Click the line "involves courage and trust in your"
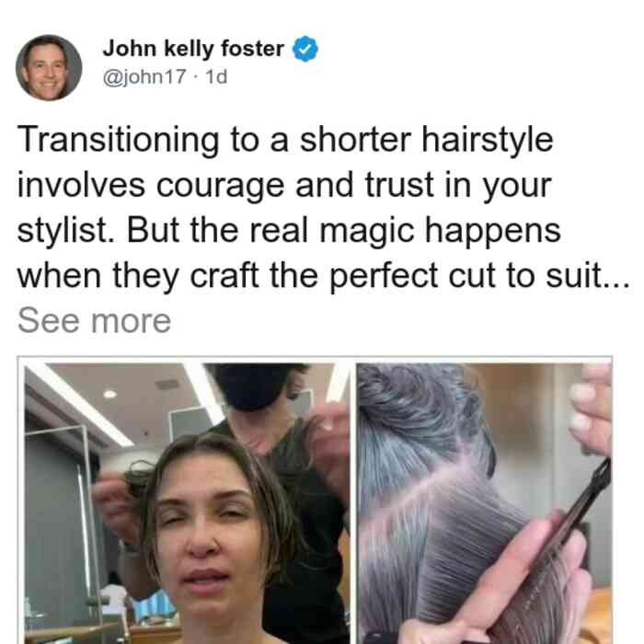The image size is (644, 644). [x=284, y=186]
